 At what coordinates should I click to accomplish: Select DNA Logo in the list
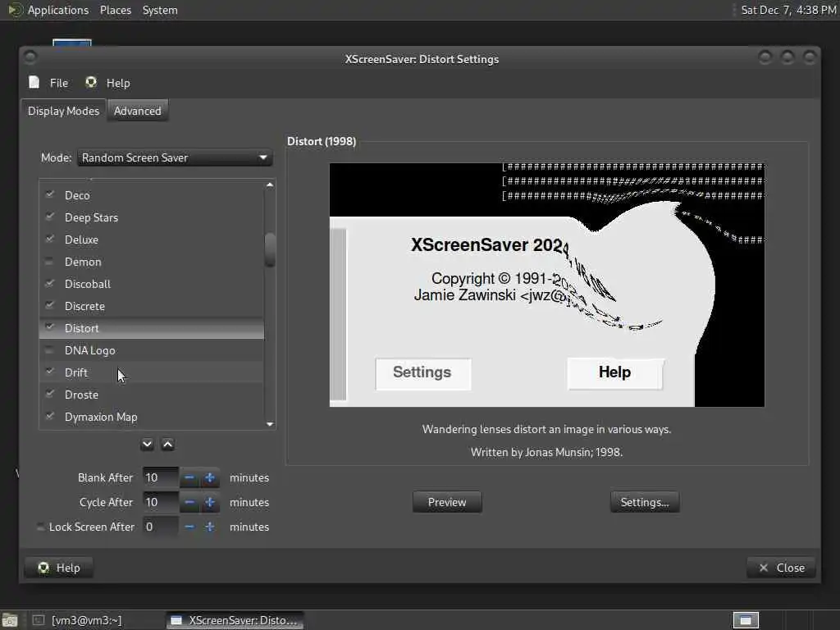click(x=152, y=350)
